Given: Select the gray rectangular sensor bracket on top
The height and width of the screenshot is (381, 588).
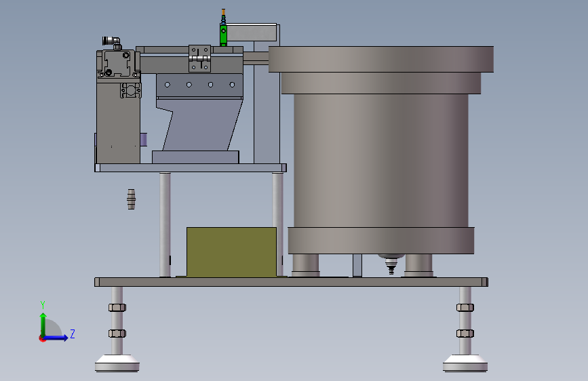Looking at the screenshot, I should (x=252, y=33).
